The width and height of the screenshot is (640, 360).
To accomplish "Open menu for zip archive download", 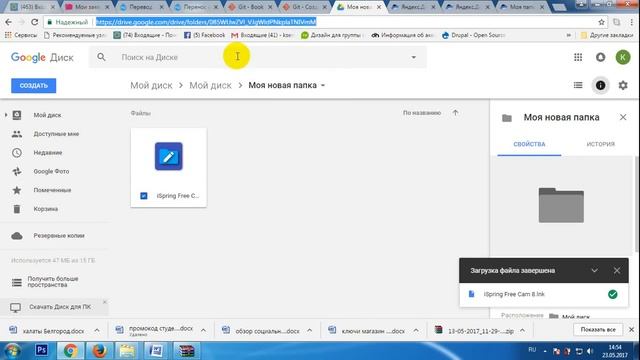I will [522, 330].
